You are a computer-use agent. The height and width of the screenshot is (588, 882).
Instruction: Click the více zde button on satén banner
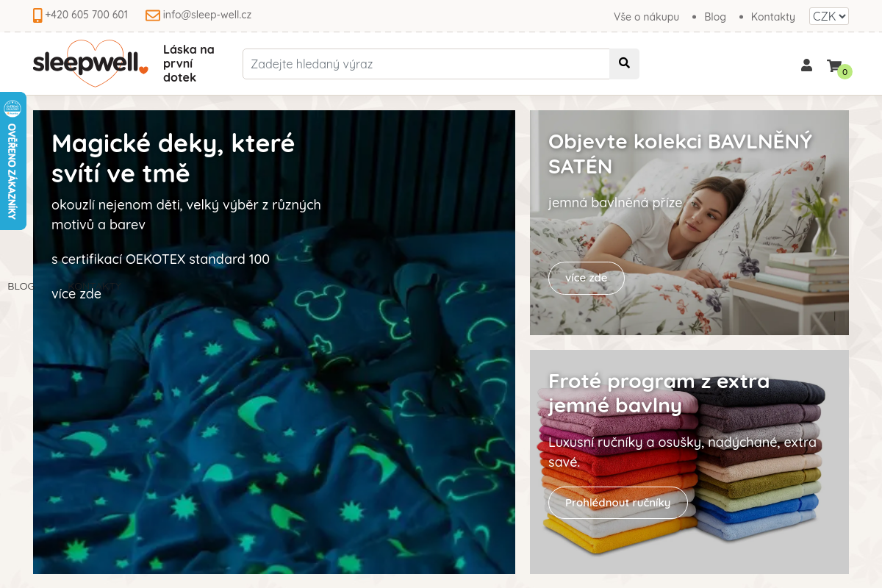pyautogui.click(x=587, y=278)
